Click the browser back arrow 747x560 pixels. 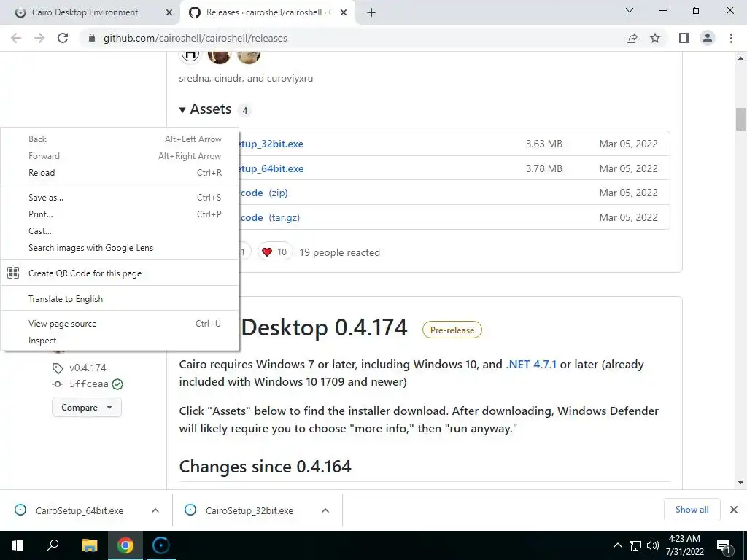click(16, 38)
